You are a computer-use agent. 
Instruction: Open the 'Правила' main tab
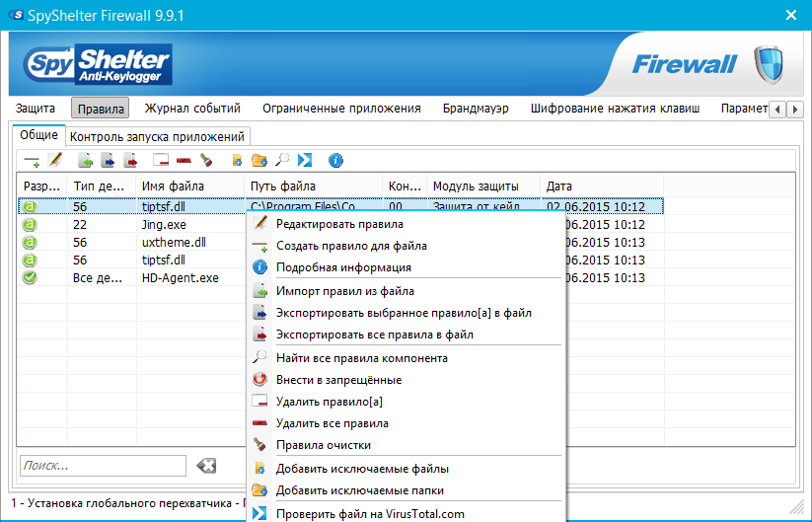[x=101, y=109]
